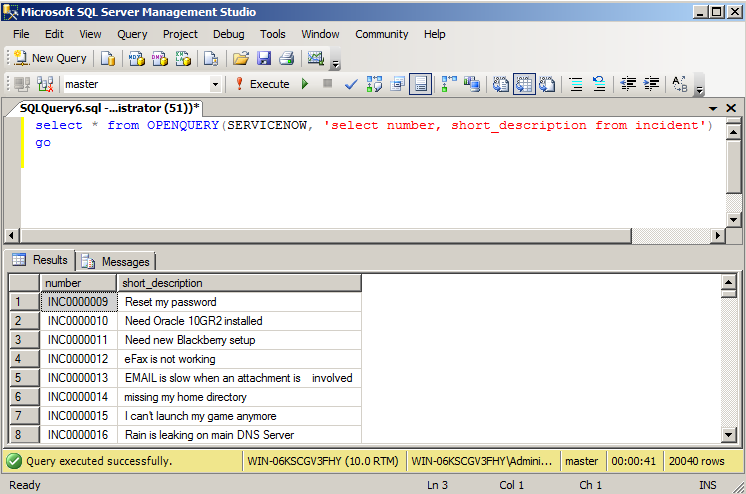Click the short_description column header

[239, 283]
